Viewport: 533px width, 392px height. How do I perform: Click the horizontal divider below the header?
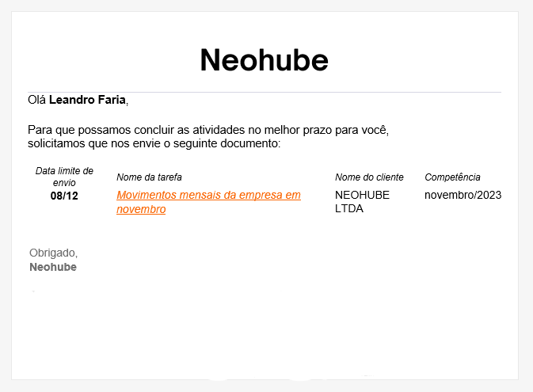point(265,92)
